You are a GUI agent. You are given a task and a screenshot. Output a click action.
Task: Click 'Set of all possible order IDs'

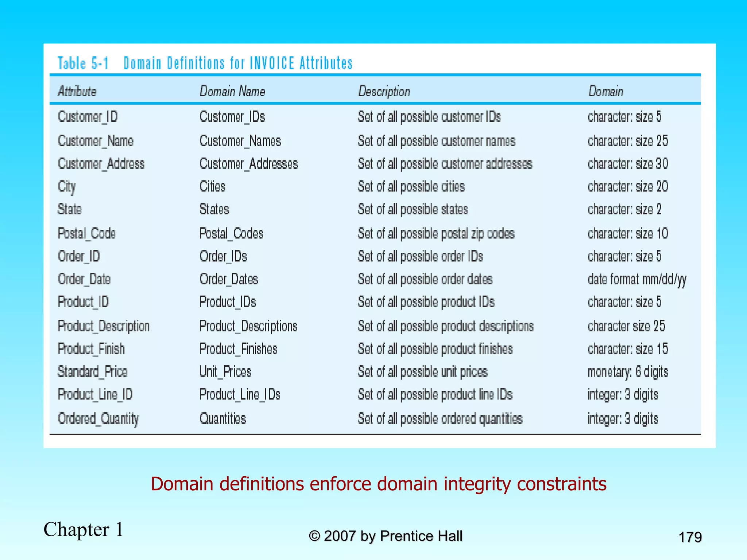[420, 256]
